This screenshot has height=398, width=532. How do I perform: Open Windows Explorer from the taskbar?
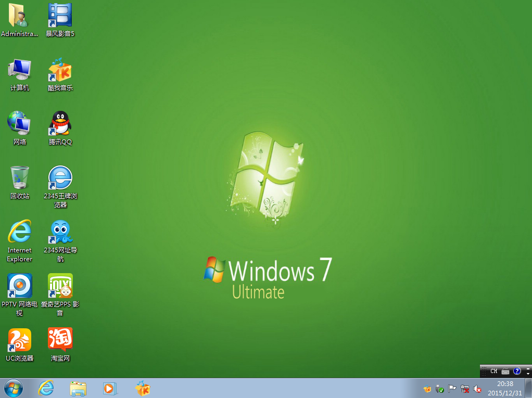click(x=78, y=388)
